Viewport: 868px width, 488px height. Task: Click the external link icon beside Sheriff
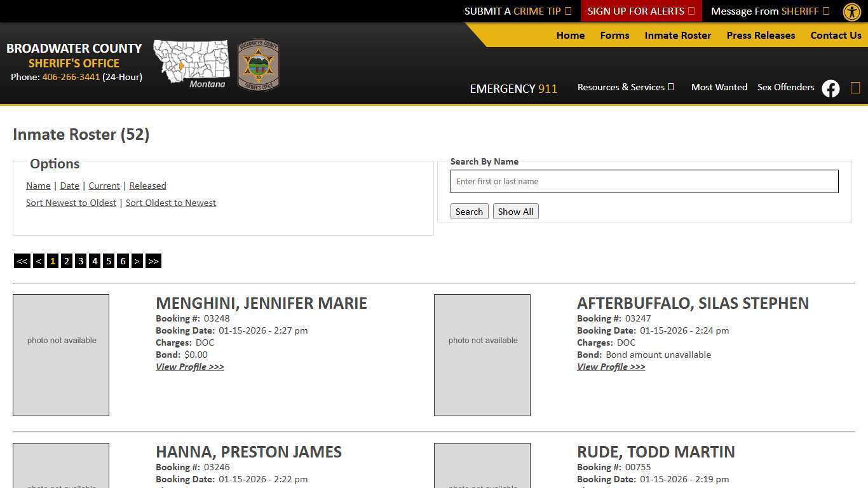825,11
